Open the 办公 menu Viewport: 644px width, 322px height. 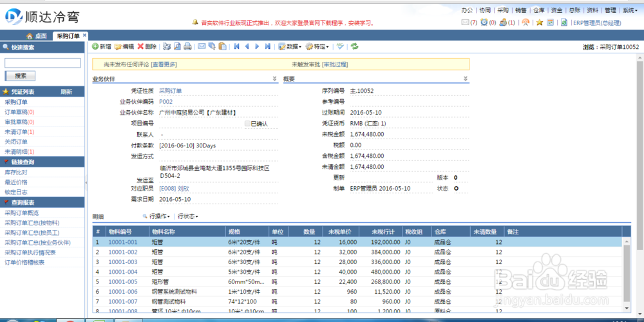click(x=467, y=10)
